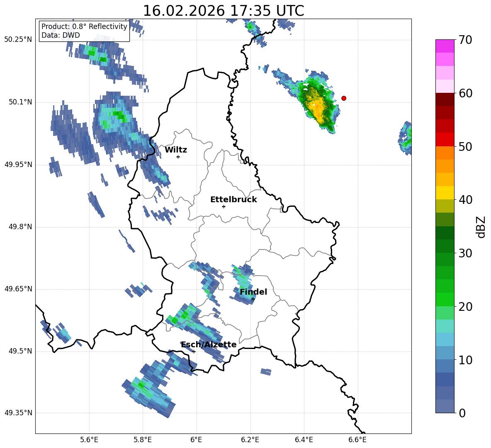Click the 50 colorbar tick label
This screenshot has width=491, height=448.
tap(465, 146)
